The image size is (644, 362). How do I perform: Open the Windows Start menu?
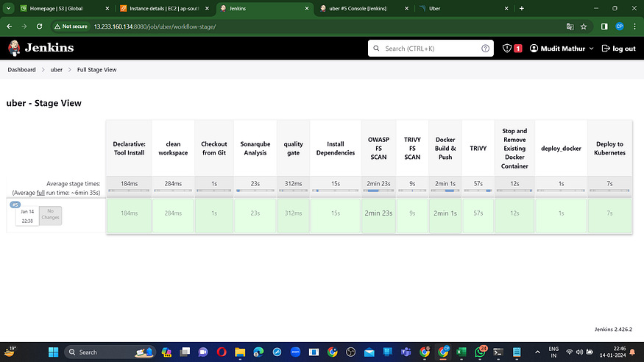tap(54, 352)
